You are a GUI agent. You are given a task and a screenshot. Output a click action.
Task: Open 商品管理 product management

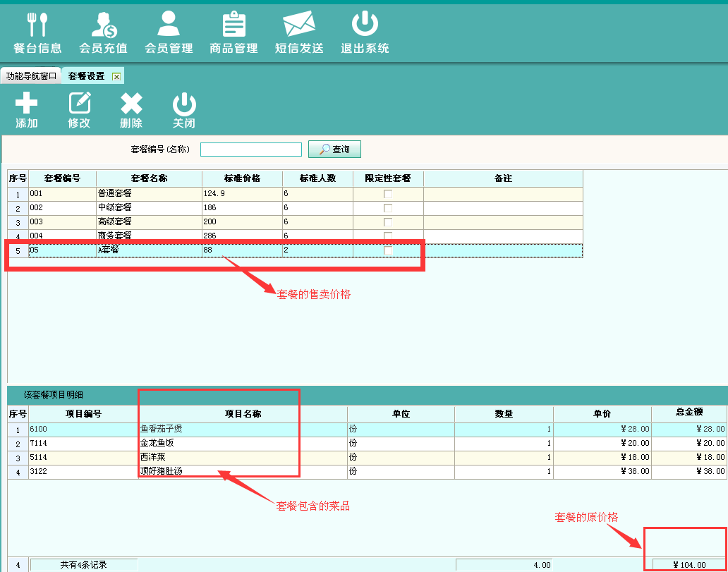tap(233, 33)
